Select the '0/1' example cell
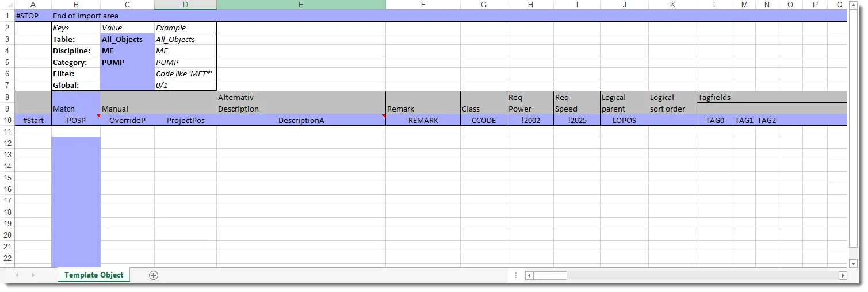 [x=185, y=85]
